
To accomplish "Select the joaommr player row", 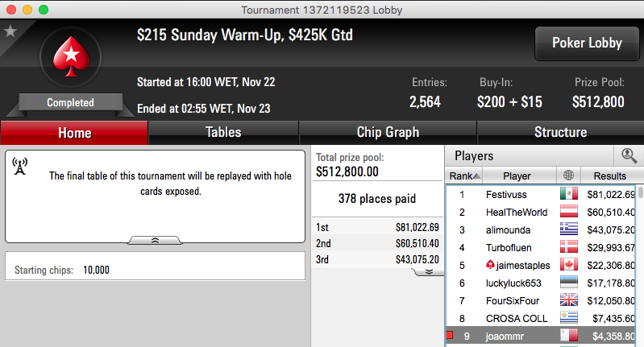I will click(542, 337).
